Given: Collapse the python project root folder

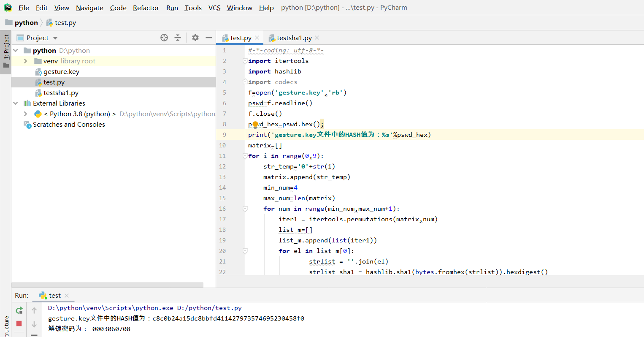Looking at the screenshot, I should 16,50.
